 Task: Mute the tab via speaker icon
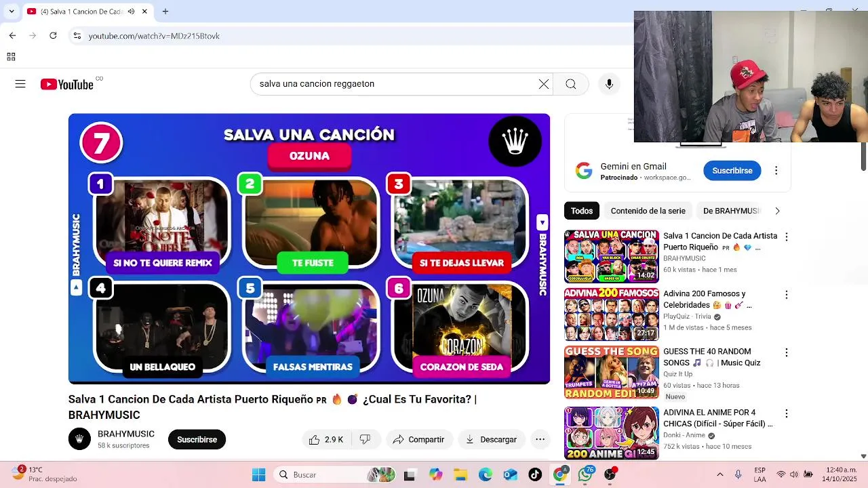[x=131, y=12]
